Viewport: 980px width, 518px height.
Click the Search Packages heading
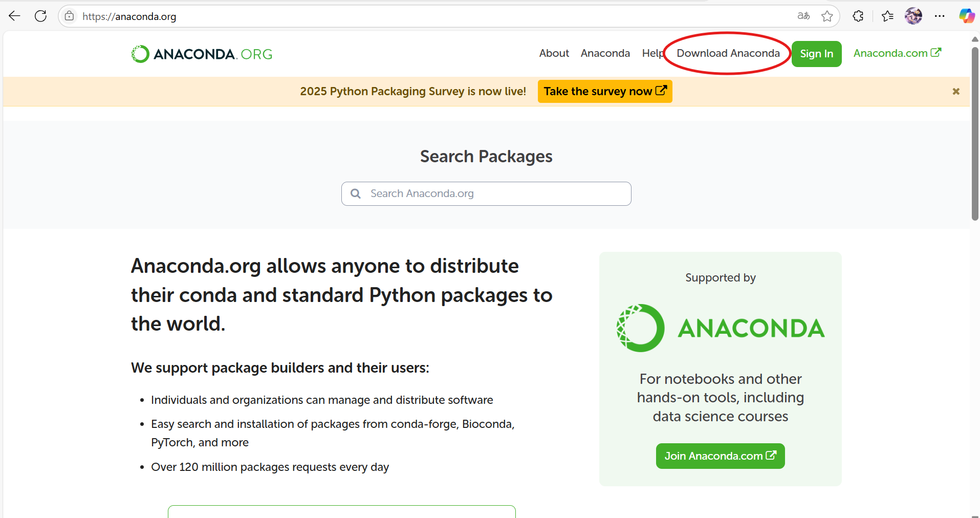[486, 157]
